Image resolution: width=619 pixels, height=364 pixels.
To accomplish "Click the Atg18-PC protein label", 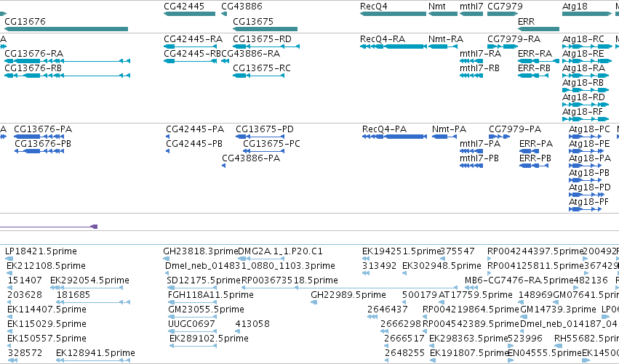I will pos(590,129).
